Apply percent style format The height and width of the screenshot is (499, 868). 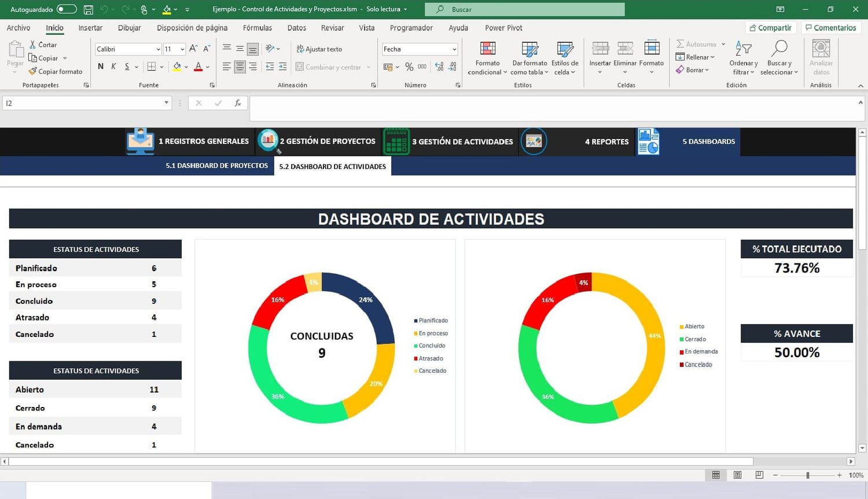coord(409,67)
